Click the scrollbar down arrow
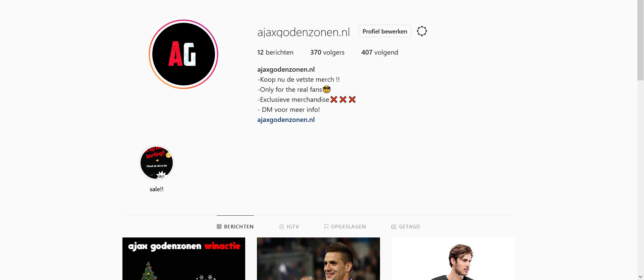Viewport: 644px width, 280px height. 641,277
